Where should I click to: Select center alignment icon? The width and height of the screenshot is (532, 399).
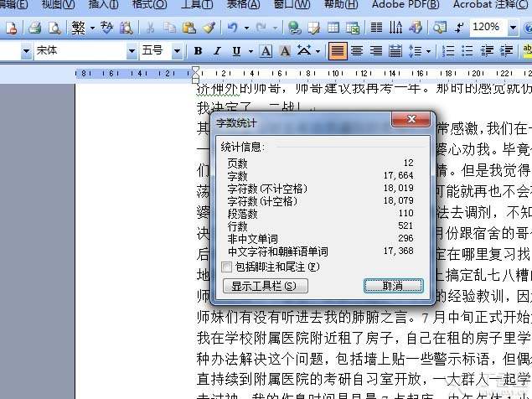pos(357,51)
